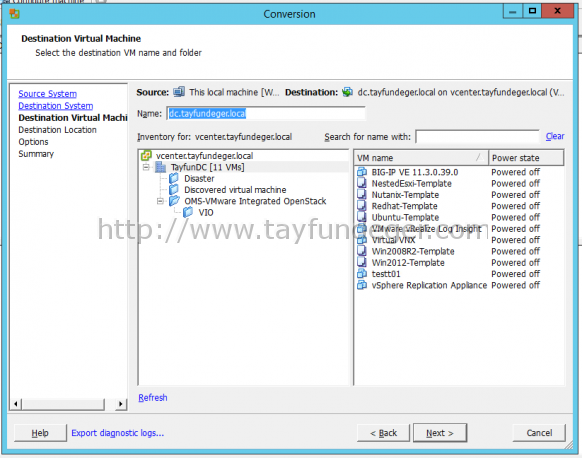582x458 pixels.
Task: Click the Refresh link
Action: (153, 398)
